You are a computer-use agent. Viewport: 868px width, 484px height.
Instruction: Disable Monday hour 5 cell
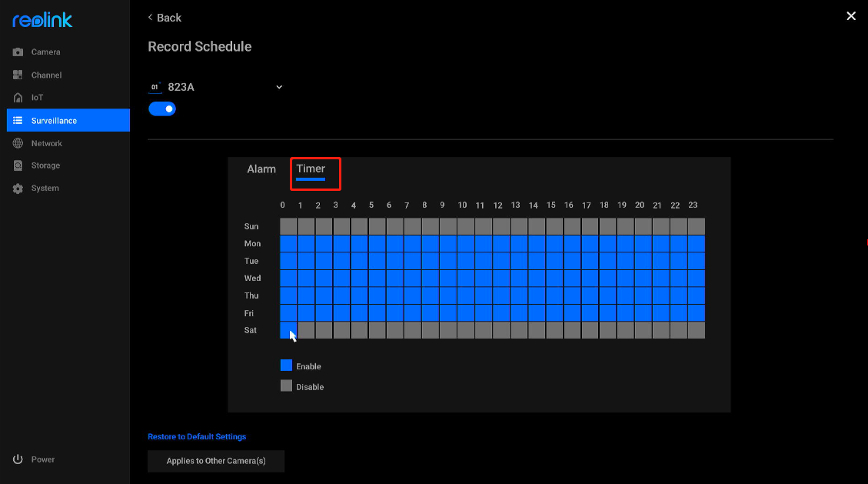click(x=377, y=244)
